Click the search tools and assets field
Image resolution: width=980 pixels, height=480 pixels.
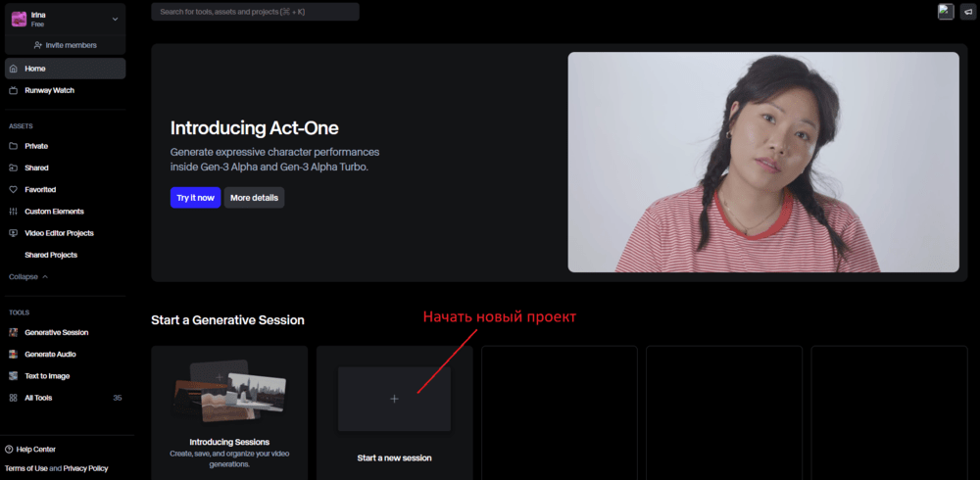[x=255, y=12]
